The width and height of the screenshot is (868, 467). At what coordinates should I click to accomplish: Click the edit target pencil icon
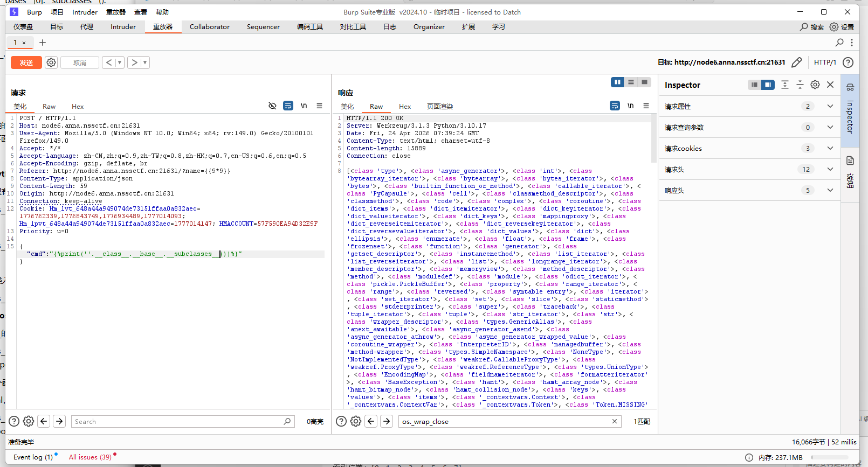pyautogui.click(x=796, y=62)
